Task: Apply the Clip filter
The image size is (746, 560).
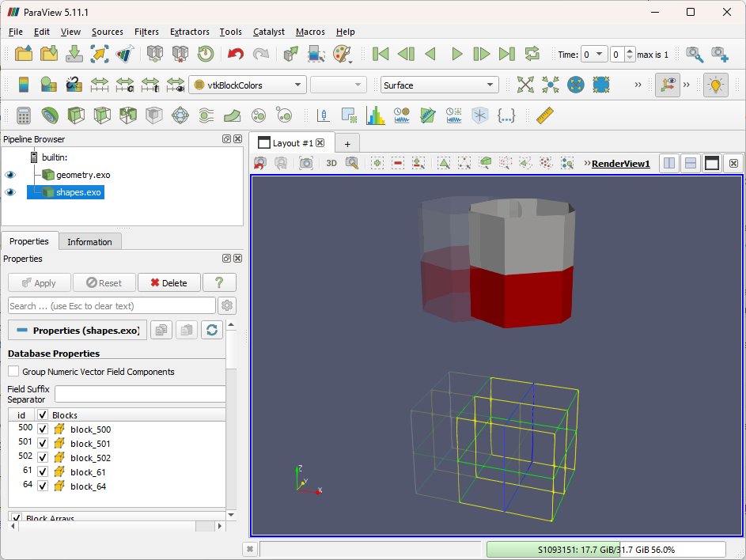Action: click(75, 115)
